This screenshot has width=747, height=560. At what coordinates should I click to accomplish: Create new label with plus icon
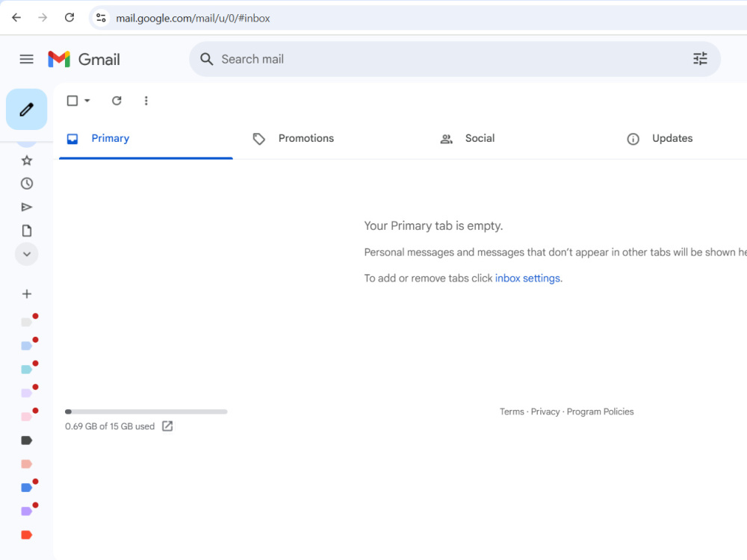coord(27,293)
